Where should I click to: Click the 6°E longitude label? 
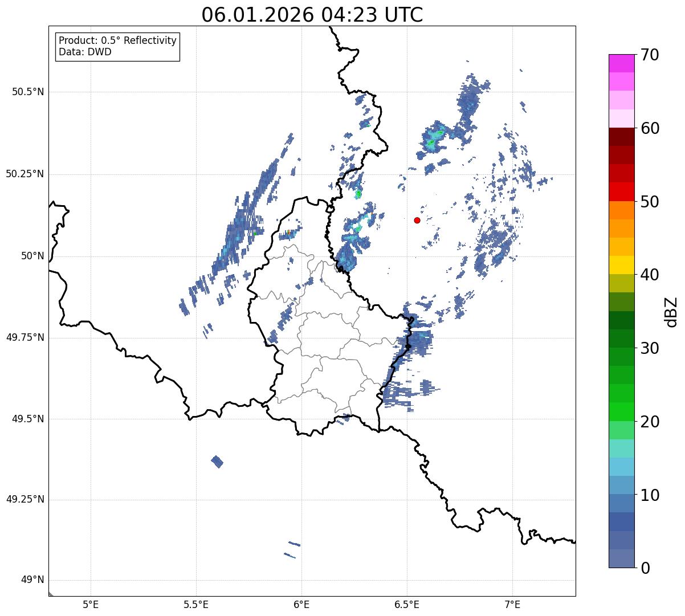point(301,604)
